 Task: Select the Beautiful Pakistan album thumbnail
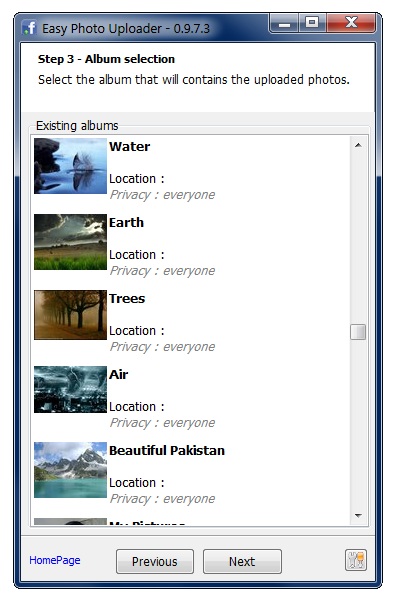pos(70,470)
